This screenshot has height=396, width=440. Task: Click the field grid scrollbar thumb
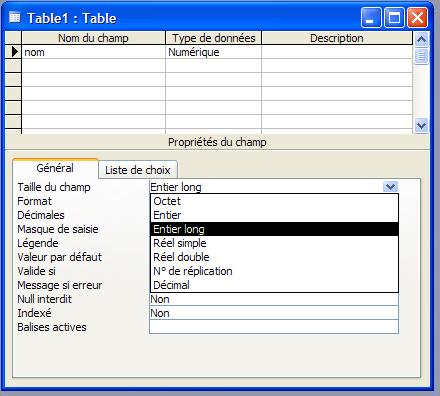click(x=421, y=56)
